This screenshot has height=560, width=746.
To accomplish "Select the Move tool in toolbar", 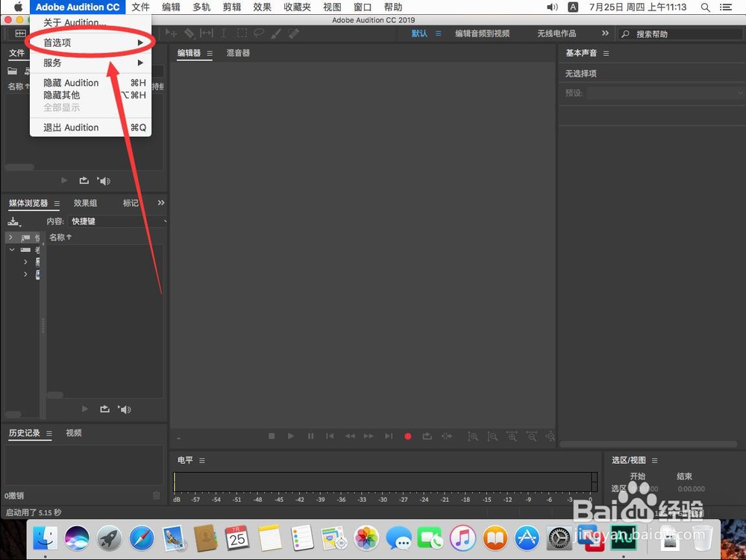I will pos(172,33).
